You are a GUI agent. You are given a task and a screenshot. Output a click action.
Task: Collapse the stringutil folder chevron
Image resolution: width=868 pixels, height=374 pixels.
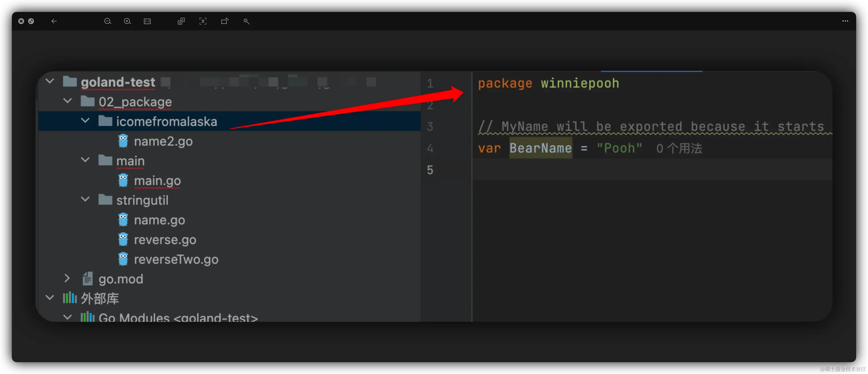(x=85, y=199)
